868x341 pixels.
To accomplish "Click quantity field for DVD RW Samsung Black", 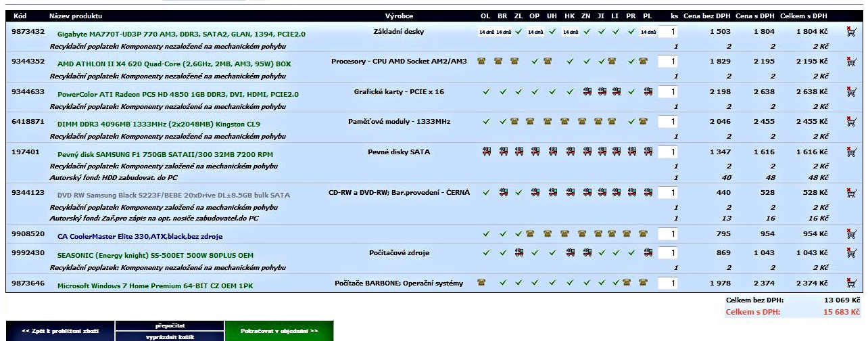I will (668, 193).
